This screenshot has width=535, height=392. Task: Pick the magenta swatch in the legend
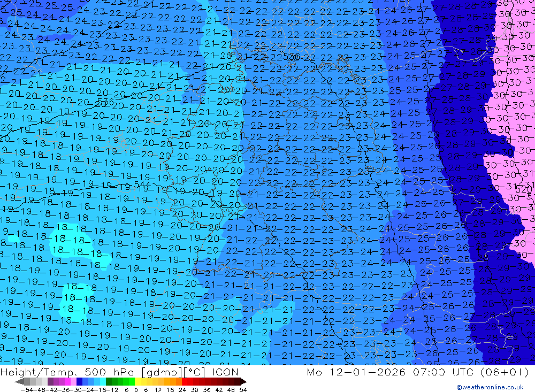pos(67,381)
